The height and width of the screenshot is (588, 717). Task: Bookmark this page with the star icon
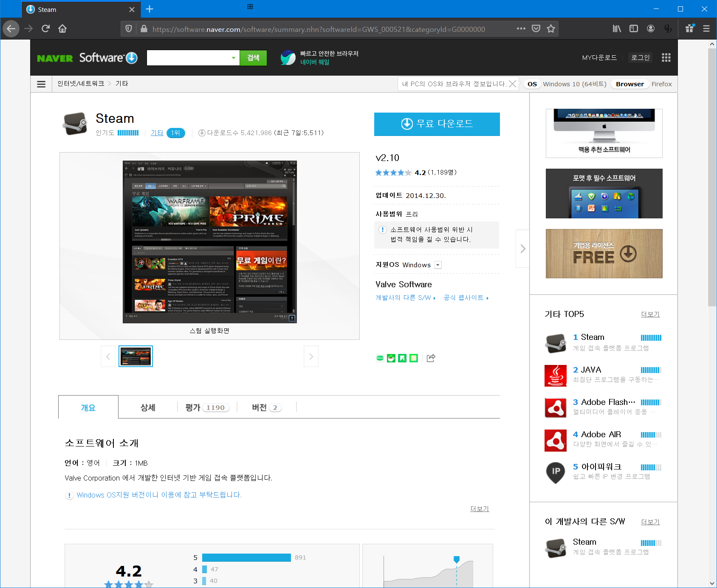(551, 28)
